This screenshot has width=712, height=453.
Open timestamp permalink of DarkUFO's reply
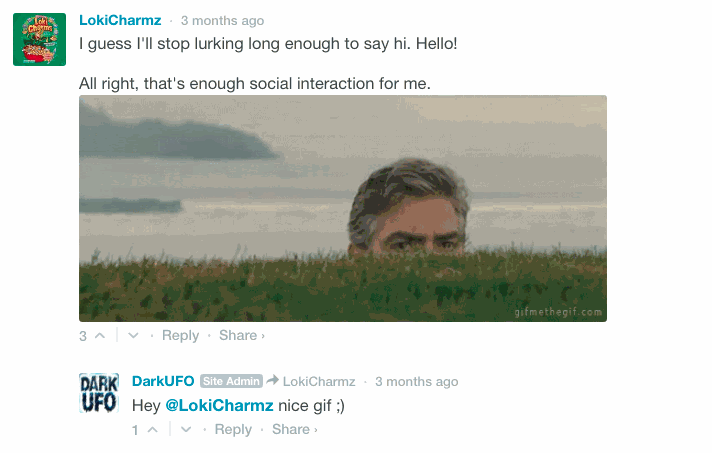pos(416,381)
